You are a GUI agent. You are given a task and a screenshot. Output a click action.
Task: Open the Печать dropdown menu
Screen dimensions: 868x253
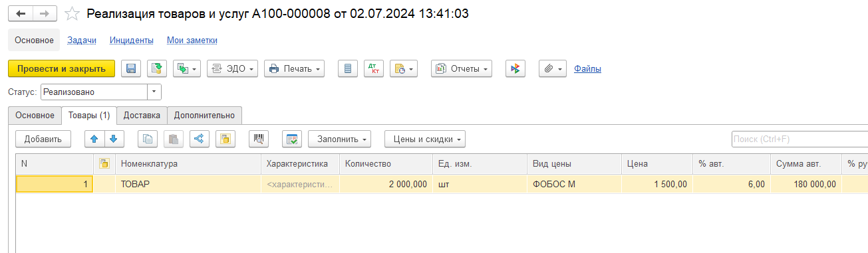(294, 68)
